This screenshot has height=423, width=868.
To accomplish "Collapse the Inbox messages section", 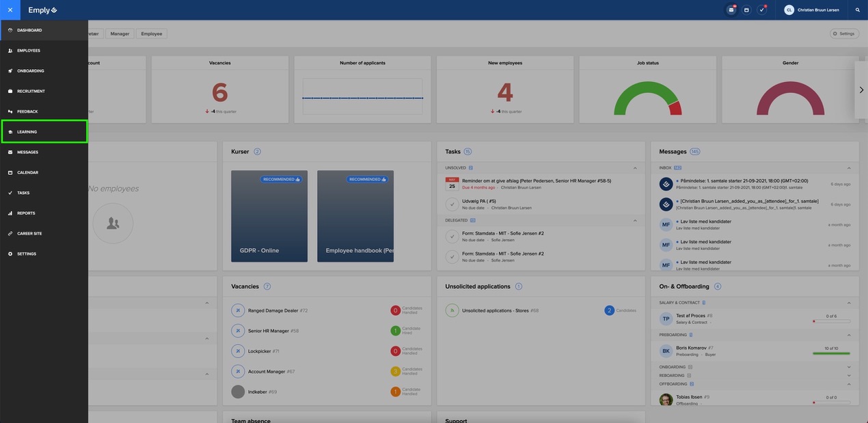I will (x=849, y=167).
